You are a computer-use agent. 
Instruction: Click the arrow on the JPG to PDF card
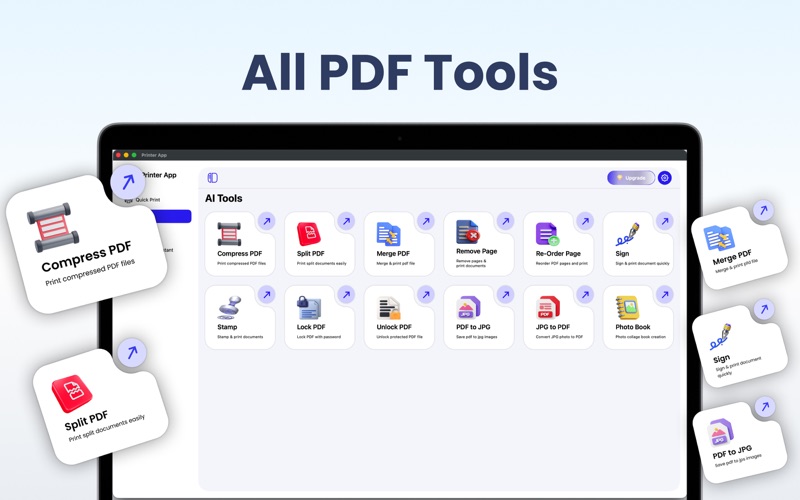tap(585, 294)
